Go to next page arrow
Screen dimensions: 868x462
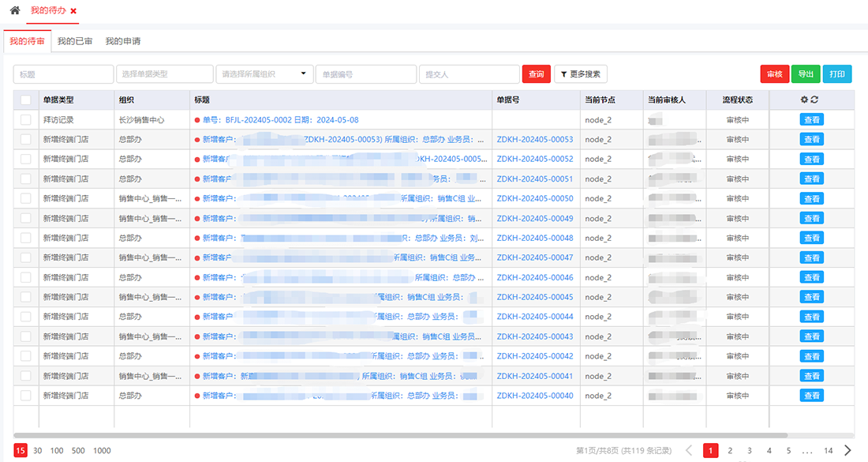pyautogui.click(x=847, y=450)
